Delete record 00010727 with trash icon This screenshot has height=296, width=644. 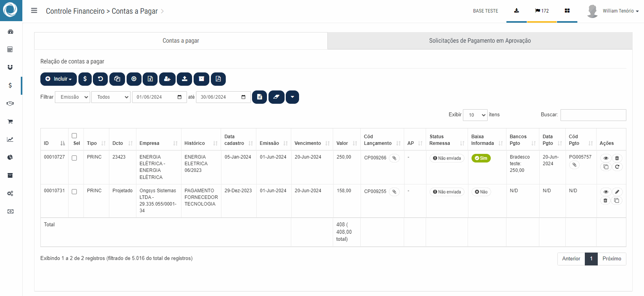coord(617,158)
